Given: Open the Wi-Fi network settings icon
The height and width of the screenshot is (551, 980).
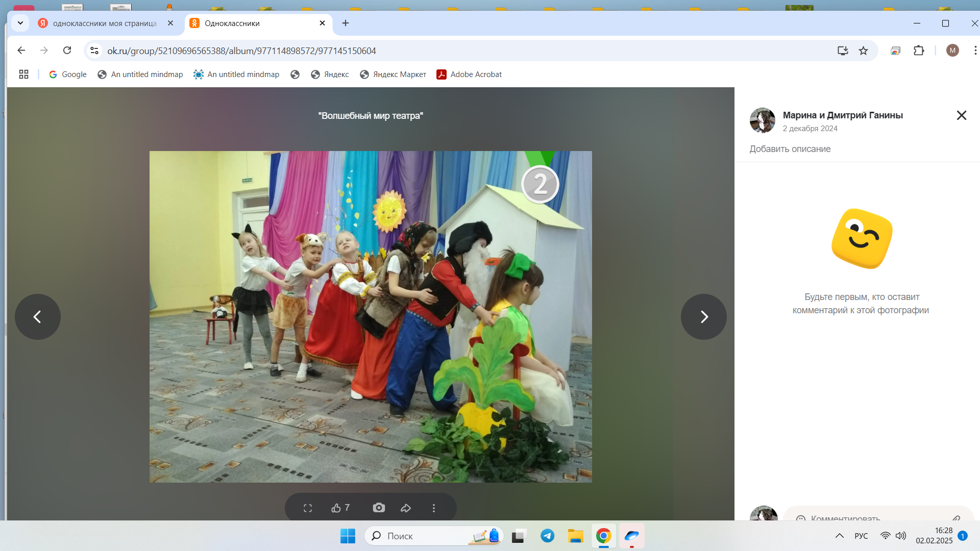Looking at the screenshot, I should pyautogui.click(x=886, y=536).
